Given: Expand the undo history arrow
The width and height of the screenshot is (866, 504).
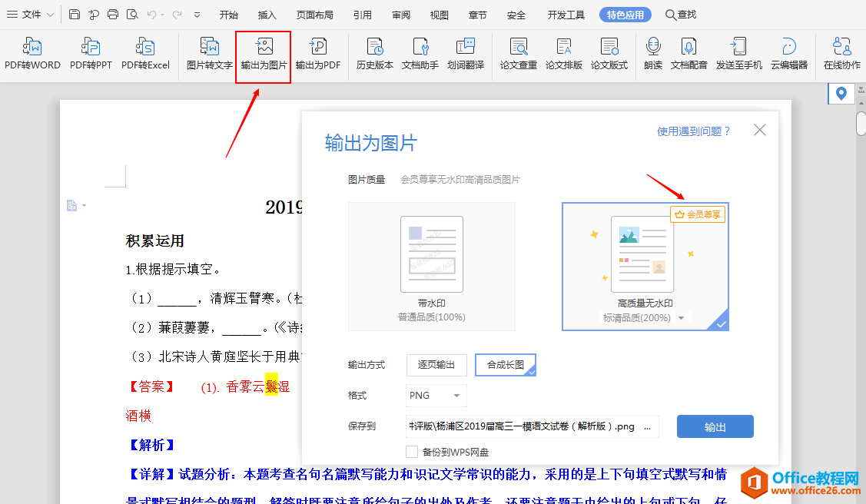Looking at the screenshot, I should (x=162, y=15).
